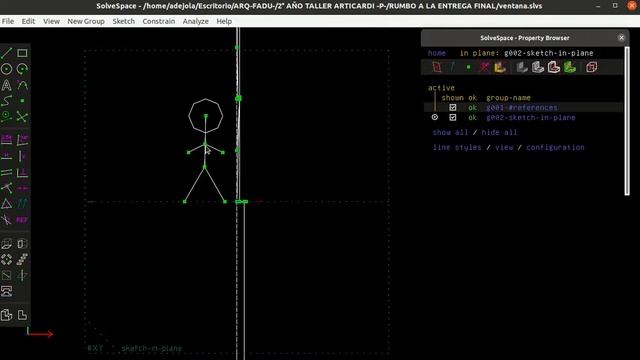Apply the symmetric constraint tool

22,188
